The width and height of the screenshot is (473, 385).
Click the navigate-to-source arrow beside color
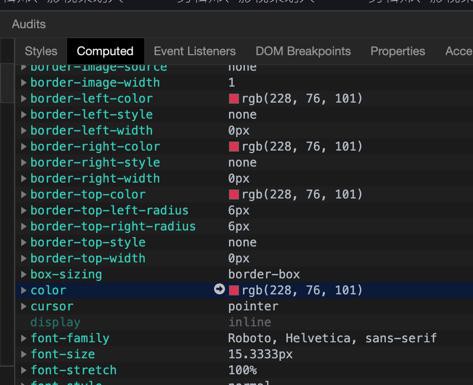click(x=219, y=289)
